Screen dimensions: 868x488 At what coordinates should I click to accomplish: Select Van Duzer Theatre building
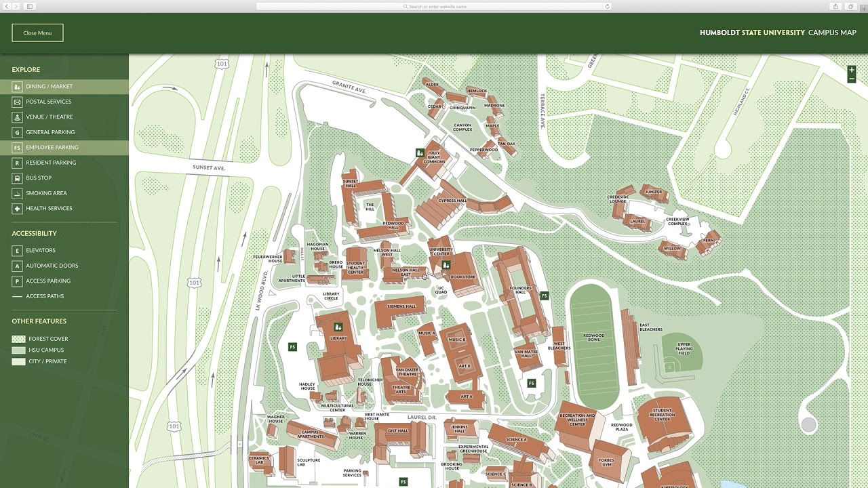pyautogui.click(x=407, y=372)
